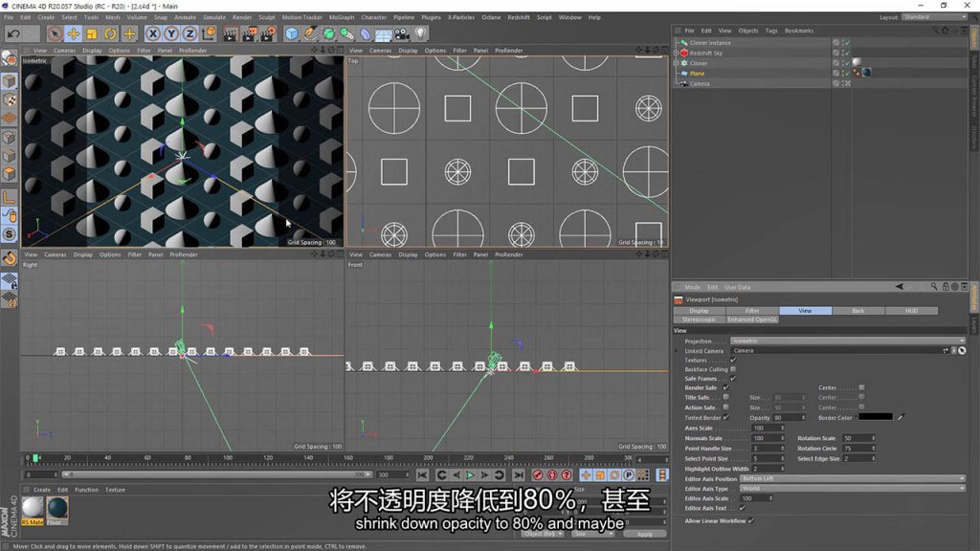
Task: Go to end of timeline
Action: point(518,475)
